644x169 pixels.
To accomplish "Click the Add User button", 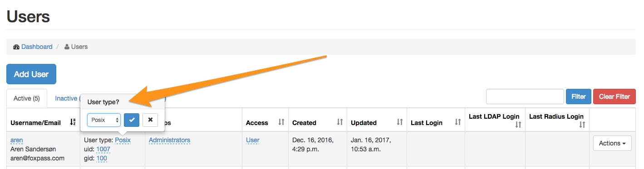I will click(x=31, y=74).
